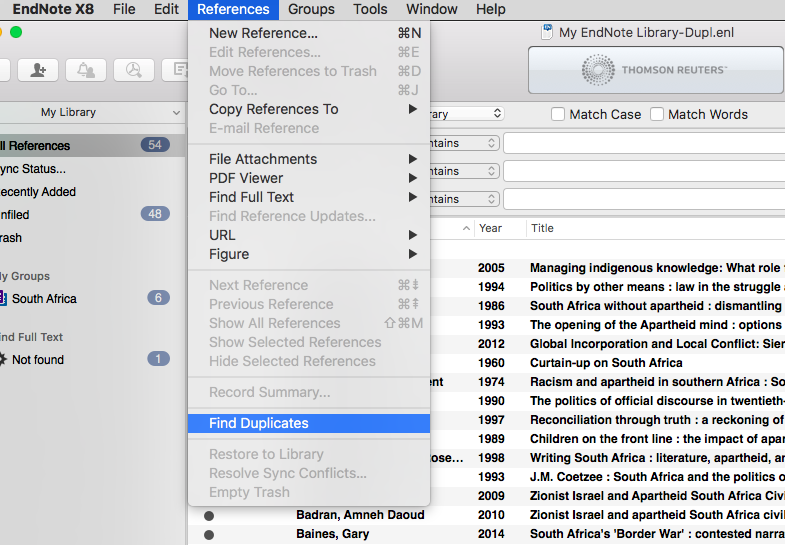Image resolution: width=785 pixels, height=545 pixels.
Task: Open the Tools menu
Action: pos(370,9)
